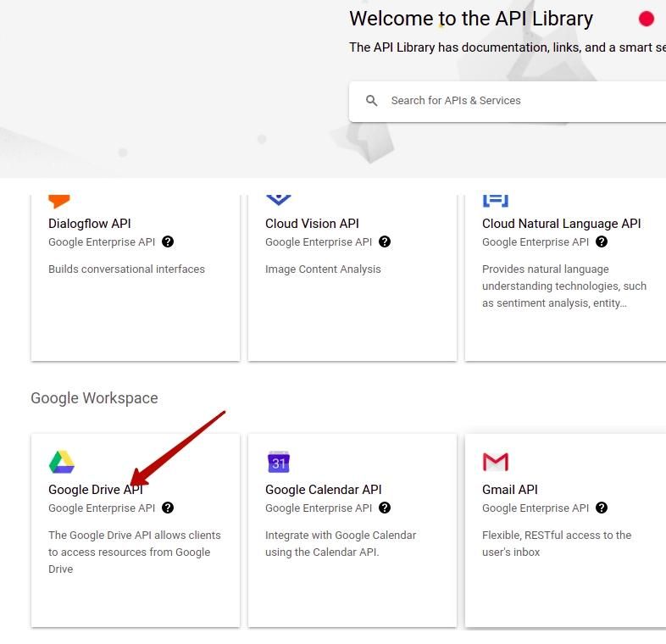Click the Google Drive triangle logo icon

tap(62, 462)
